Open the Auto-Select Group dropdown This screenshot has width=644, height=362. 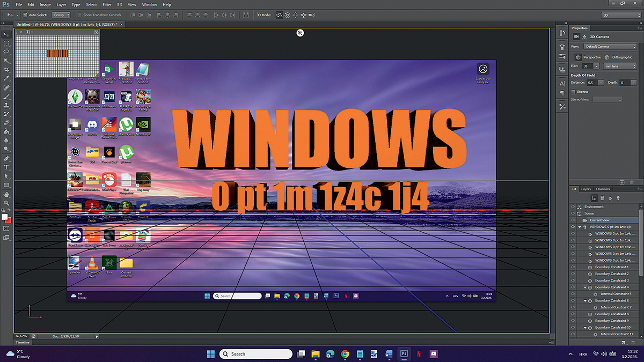click(61, 15)
